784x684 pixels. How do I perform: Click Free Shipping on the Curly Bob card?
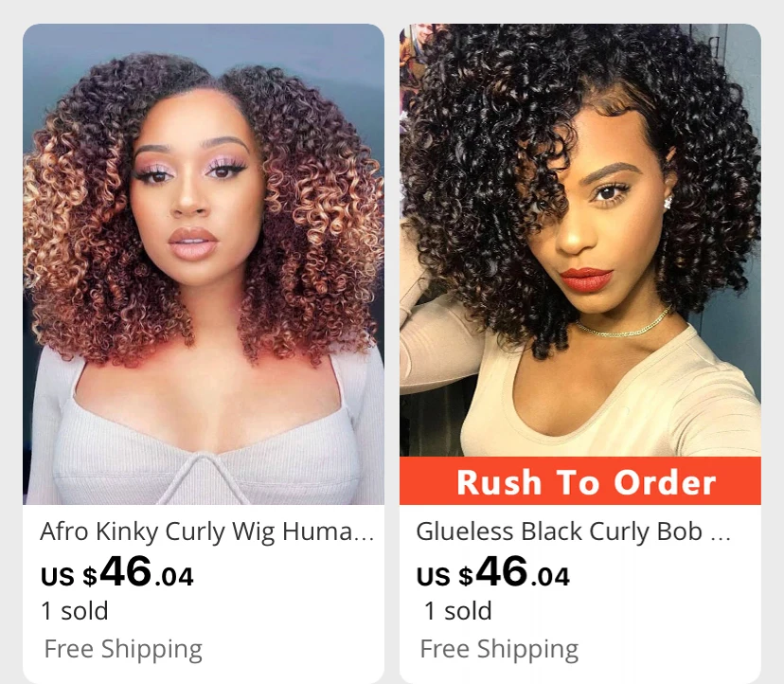[x=499, y=649]
